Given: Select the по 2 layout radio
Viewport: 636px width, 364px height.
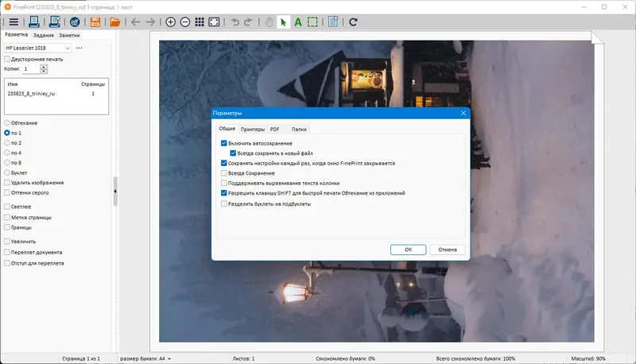Looking at the screenshot, I should coord(7,143).
